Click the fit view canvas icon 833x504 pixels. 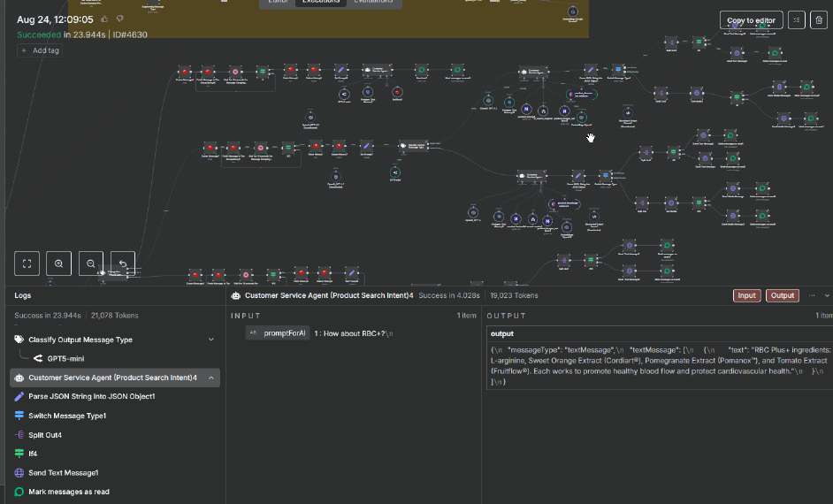27,263
